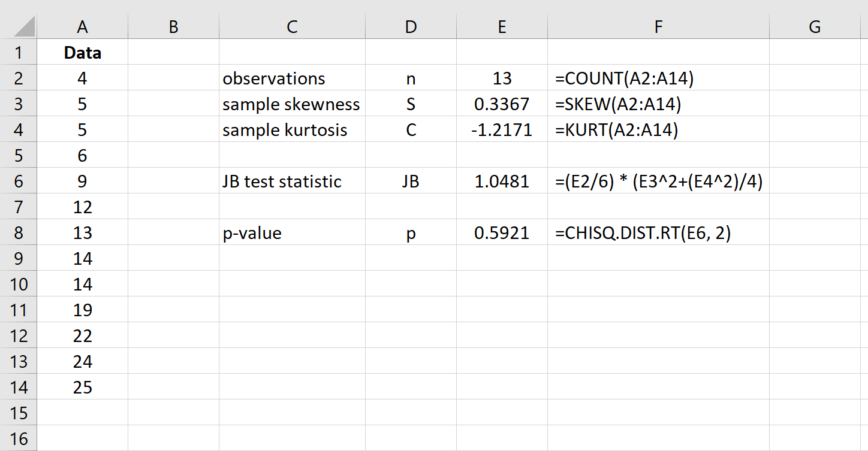Click the =SKEW(A2:A14) formula text
868x451 pixels.
click(618, 104)
